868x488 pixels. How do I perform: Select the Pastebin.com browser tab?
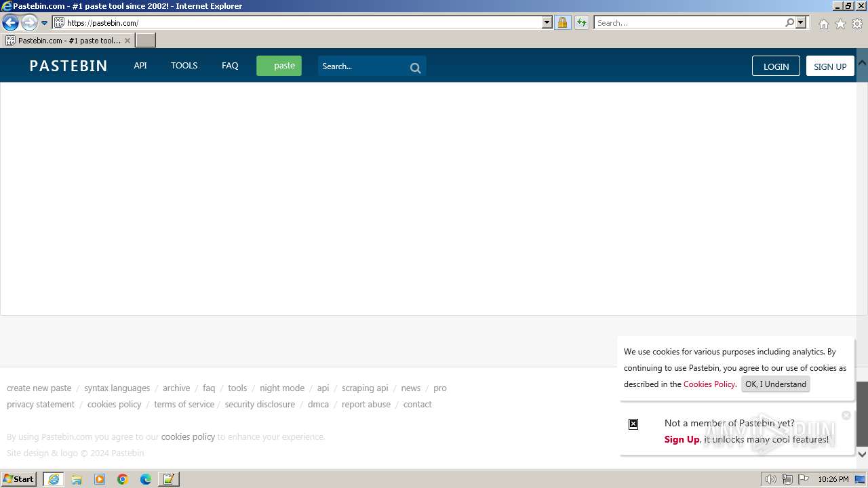[68, 41]
